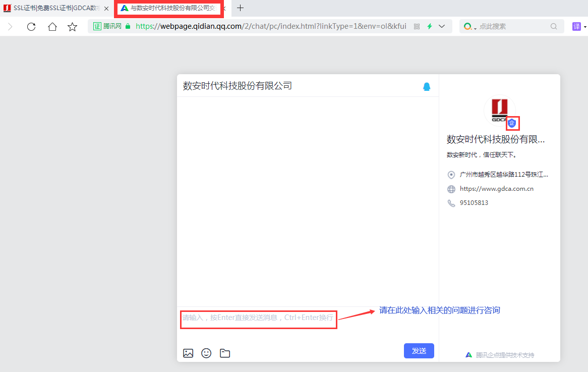Open a new browser tab
This screenshot has height=372, width=588.
pyautogui.click(x=241, y=8)
